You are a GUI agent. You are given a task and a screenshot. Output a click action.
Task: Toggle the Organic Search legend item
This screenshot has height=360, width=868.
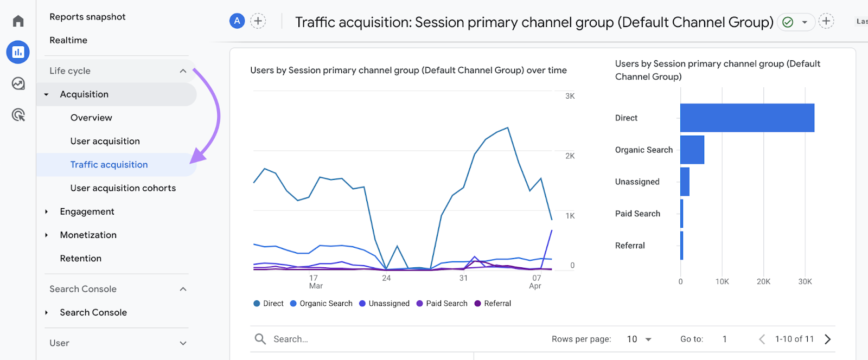point(321,303)
